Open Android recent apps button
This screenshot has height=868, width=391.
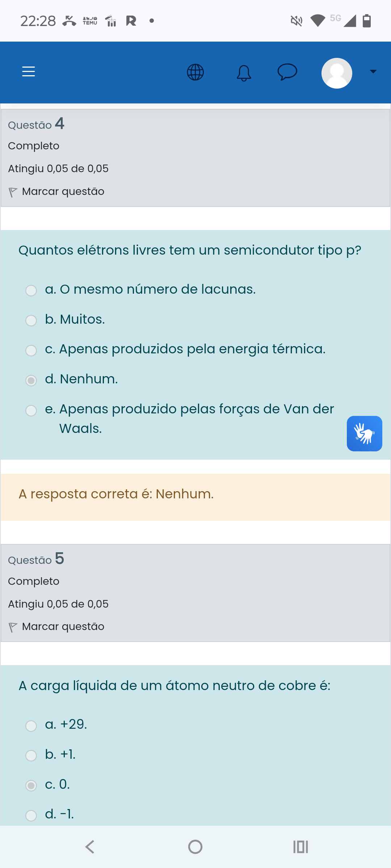click(x=300, y=847)
